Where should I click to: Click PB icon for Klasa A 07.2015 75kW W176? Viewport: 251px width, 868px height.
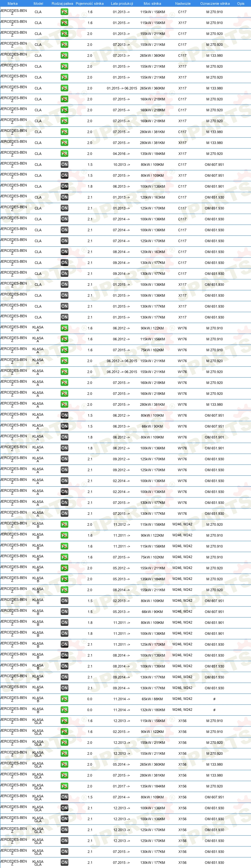point(65,350)
